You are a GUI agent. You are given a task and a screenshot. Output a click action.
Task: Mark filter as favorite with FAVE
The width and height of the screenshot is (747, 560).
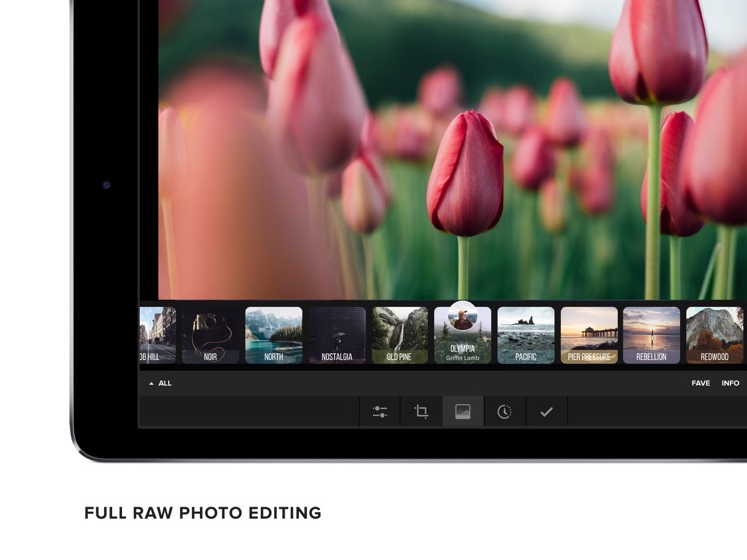point(700,383)
